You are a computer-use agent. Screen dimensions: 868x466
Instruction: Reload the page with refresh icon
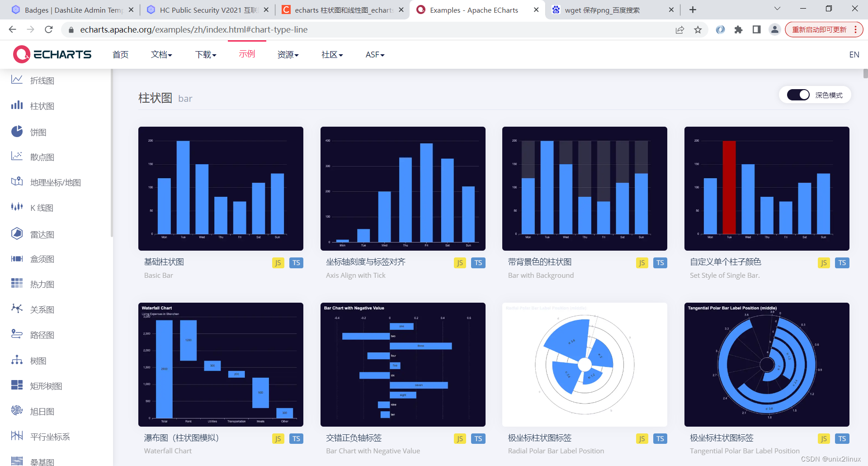pos(49,29)
